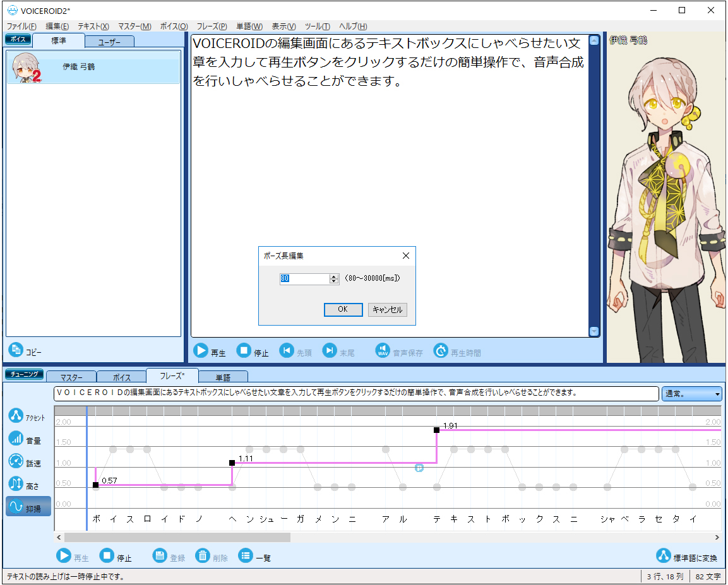Switch to the ユーザー voice tab
This screenshot has height=585, width=728.
point(110,42)
